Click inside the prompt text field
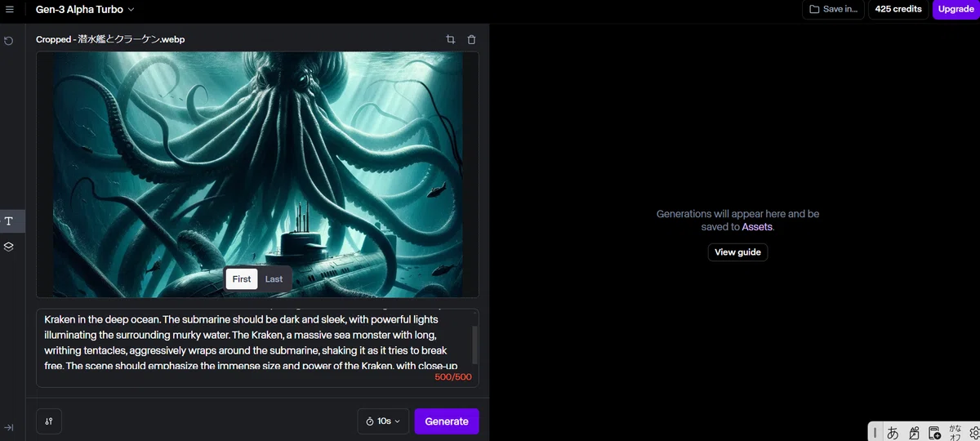Viewport: 980px width, 441px height. click(x=253, y=342)
